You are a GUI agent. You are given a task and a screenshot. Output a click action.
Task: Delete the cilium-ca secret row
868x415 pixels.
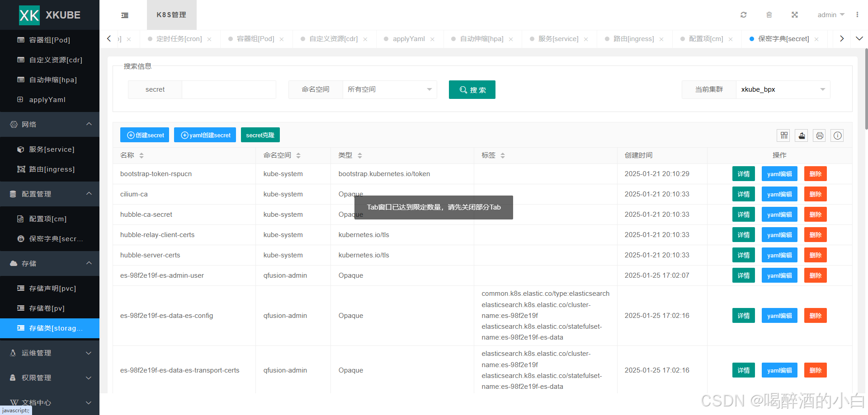(815, 194)
